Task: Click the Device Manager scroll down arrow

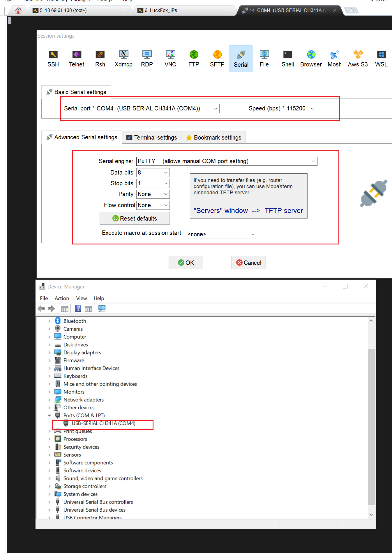Action: pyautogui.click(x=371, y=515)
